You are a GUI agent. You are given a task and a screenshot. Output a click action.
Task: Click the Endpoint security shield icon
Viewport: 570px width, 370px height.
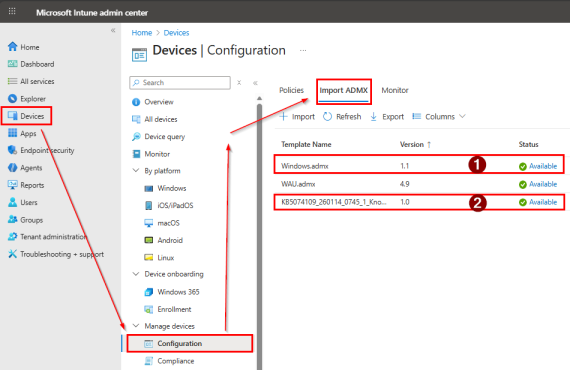tap(12, 150)
